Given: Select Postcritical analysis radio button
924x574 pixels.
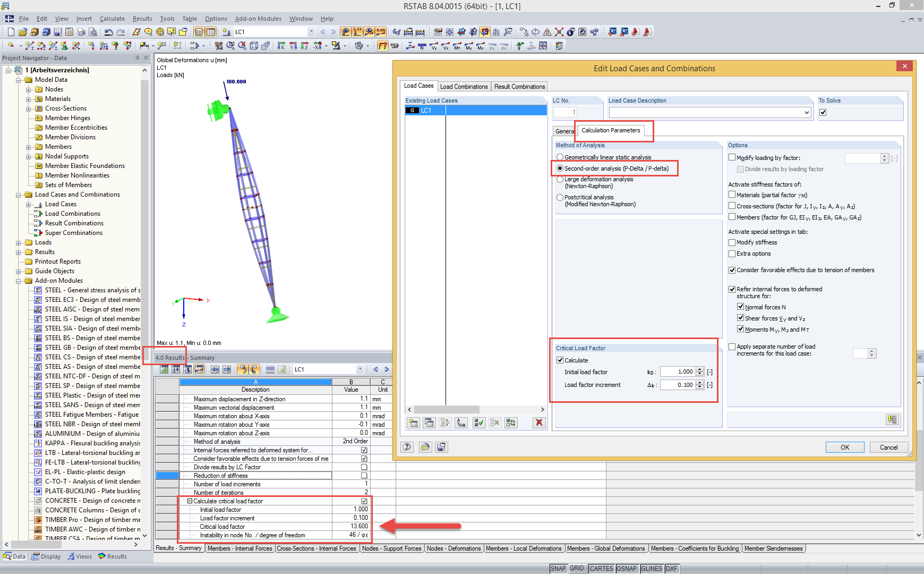Looking at the screenshot, I should 560,197.
